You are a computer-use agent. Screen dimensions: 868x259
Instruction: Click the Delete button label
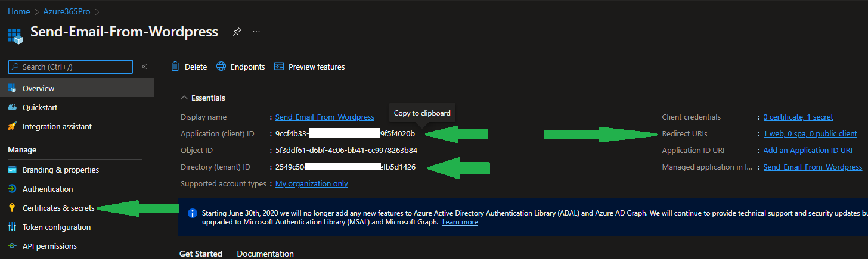(x=196, y=67)
